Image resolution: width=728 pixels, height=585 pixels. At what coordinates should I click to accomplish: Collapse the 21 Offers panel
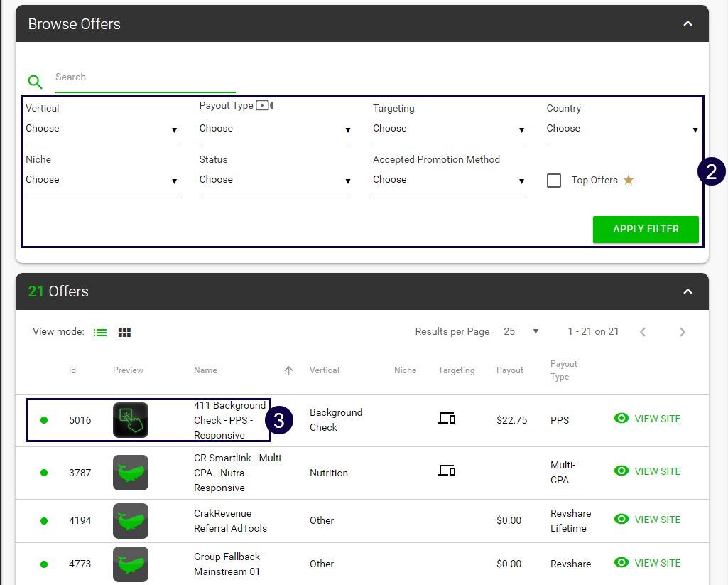pyautogui.click(x=687, y=291)
